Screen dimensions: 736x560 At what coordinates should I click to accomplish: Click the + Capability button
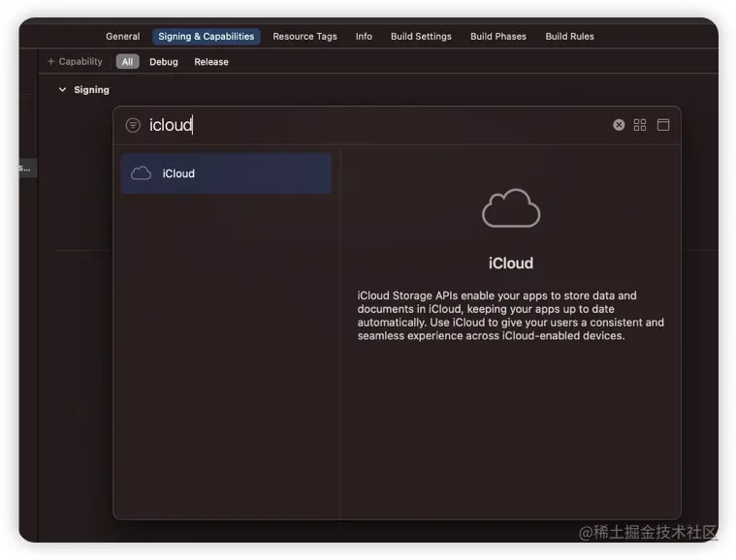[x=75, y=61]
